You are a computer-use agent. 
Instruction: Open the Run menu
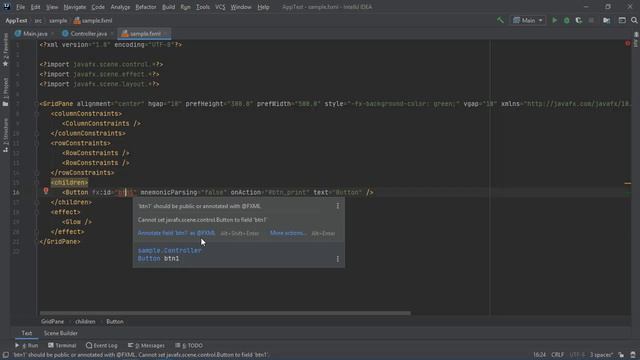tap(185, 7)
